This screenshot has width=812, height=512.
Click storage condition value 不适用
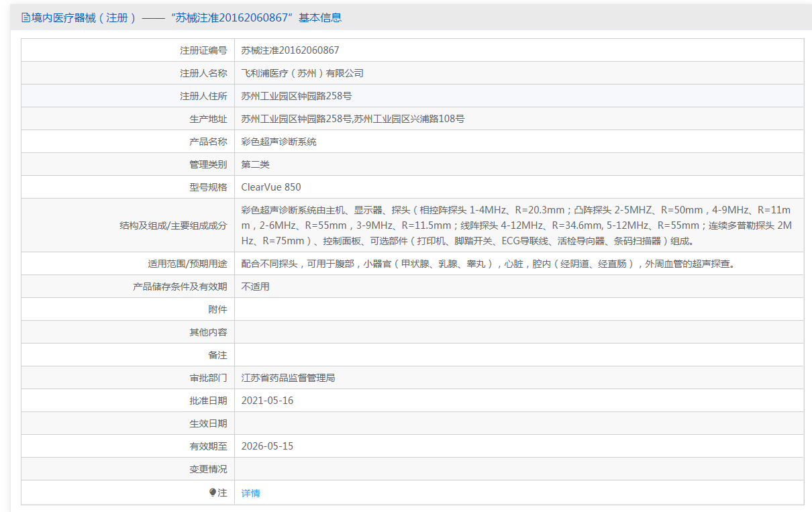(255, 287)
